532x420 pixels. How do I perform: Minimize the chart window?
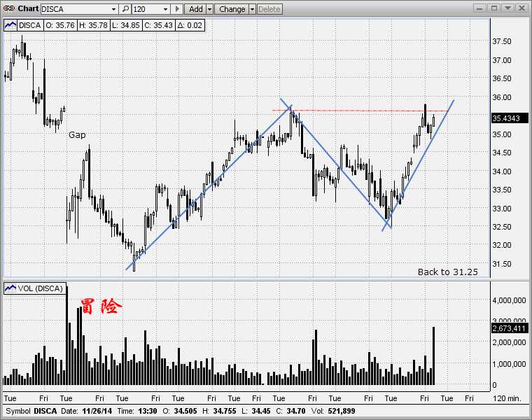tap(479, 8)
